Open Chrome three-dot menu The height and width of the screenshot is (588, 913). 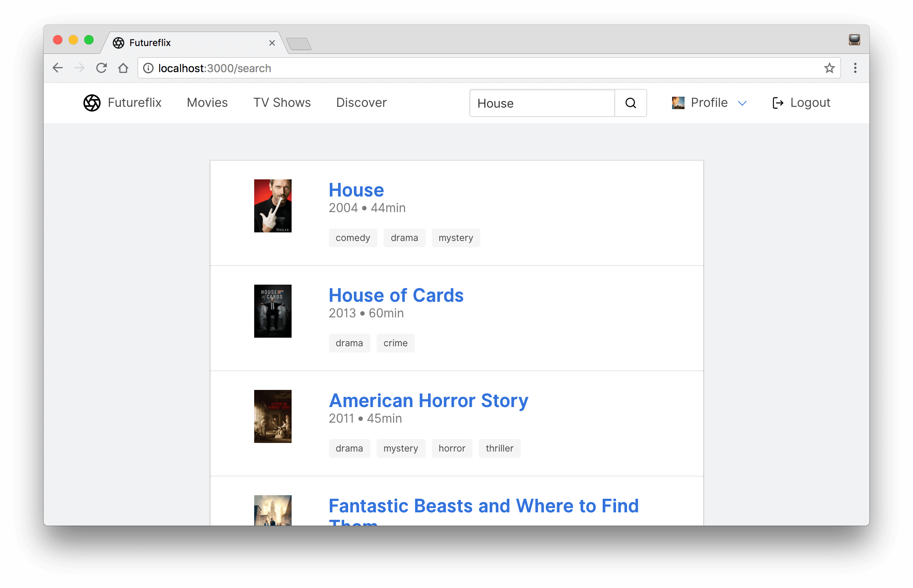click(x=855, y=68)
